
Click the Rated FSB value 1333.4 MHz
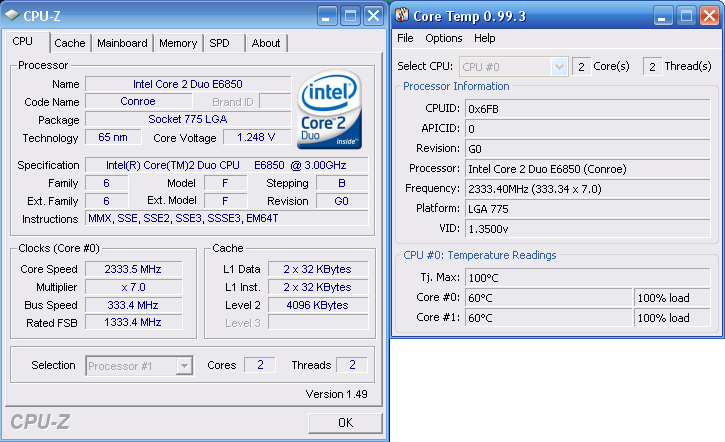133,322
